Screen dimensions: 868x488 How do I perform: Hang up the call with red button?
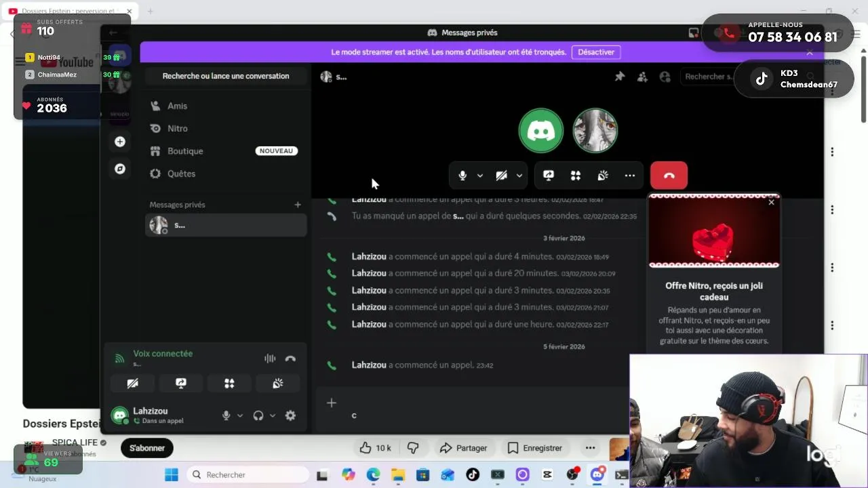pyautogui.click(x=669, y=176)
